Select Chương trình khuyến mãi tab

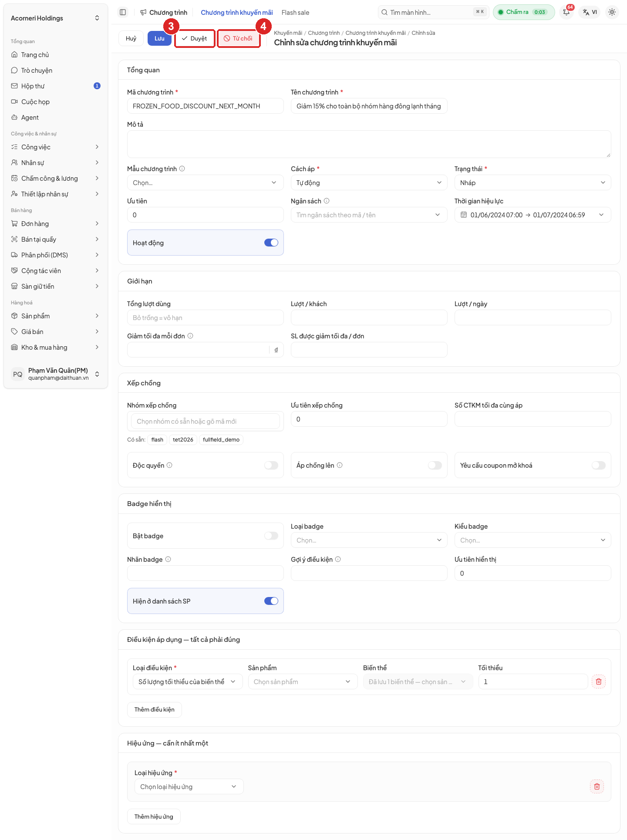[237, 13]
